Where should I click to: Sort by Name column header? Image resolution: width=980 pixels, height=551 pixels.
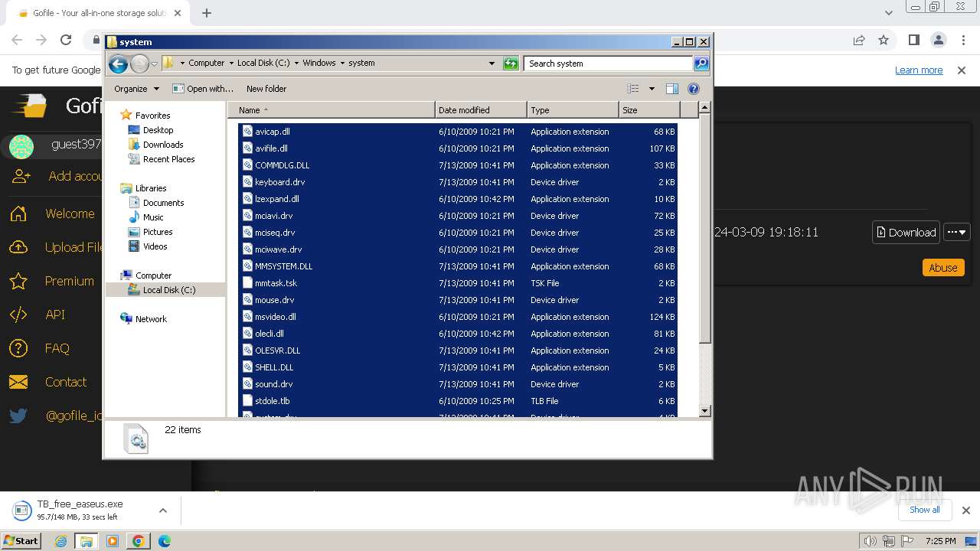332,110
